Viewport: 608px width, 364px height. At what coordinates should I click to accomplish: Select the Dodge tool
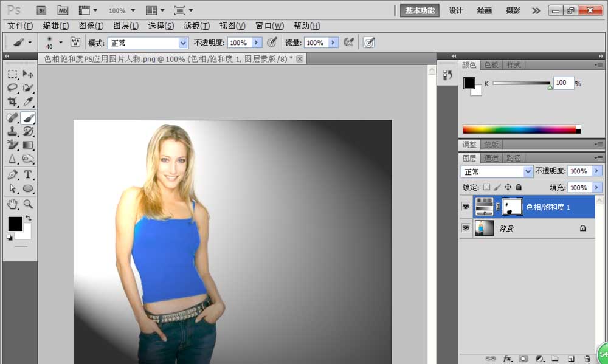click(28, 159)
